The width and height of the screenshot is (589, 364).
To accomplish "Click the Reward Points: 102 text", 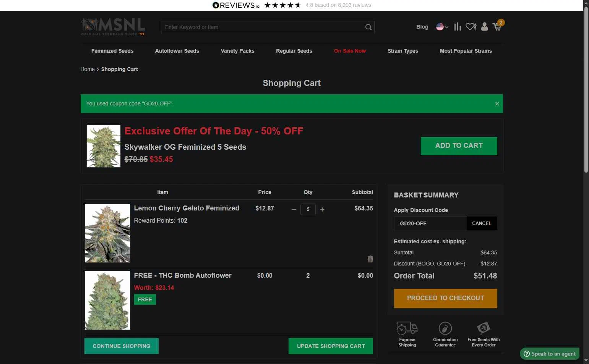I will (161, 220).
